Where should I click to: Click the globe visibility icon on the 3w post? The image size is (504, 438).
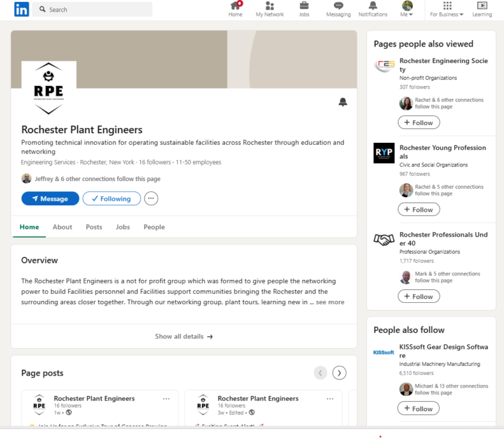(252, 412)
